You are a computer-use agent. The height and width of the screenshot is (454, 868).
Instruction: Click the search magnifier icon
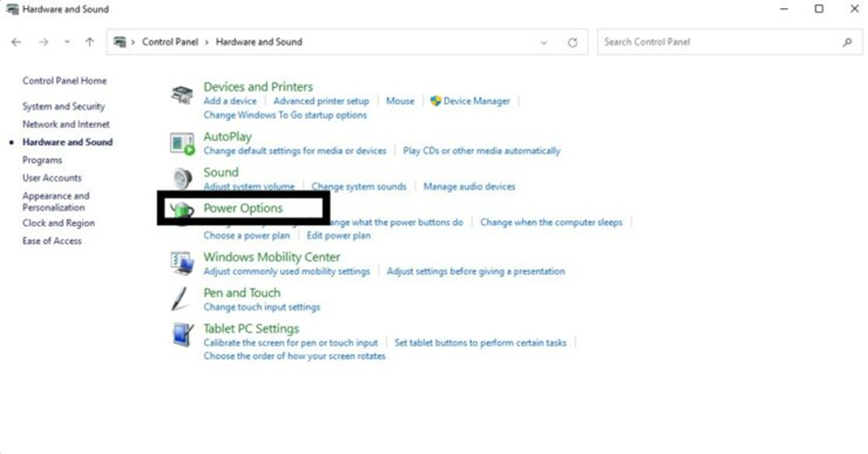pos(847,42)
